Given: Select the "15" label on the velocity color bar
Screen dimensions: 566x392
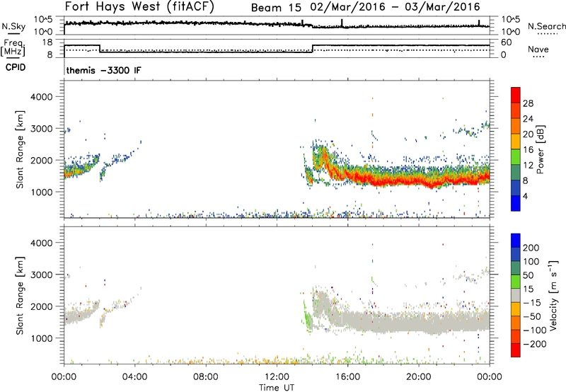Looking at the screenshot, I should (x=528, y=289).
